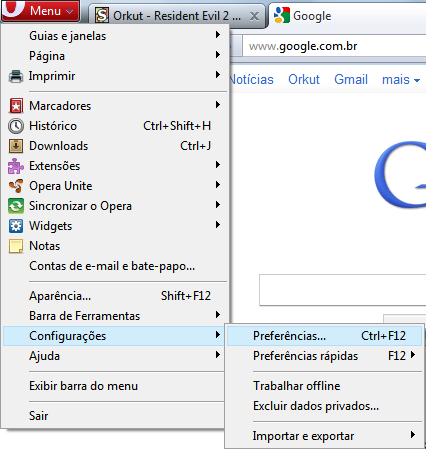The width and height of the screenshot is (426, 449).
Task: Expand the Guias e janelas submenu arrow
Action: [218, 34]
